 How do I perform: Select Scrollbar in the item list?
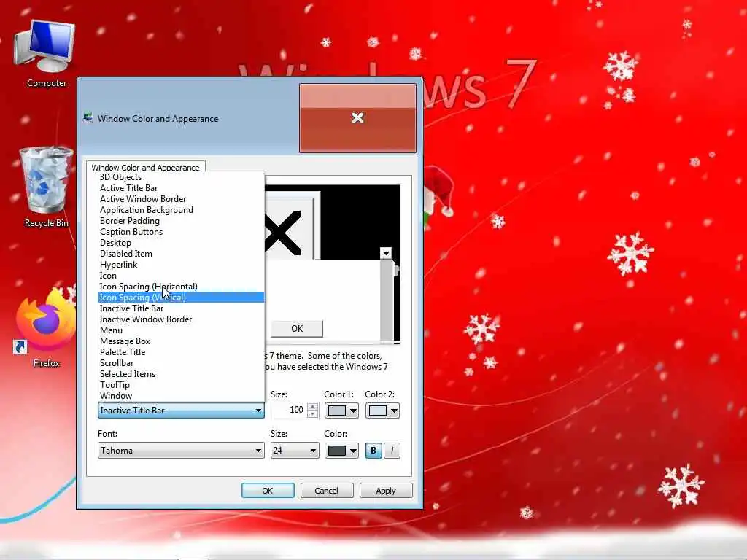click(181, 363)
